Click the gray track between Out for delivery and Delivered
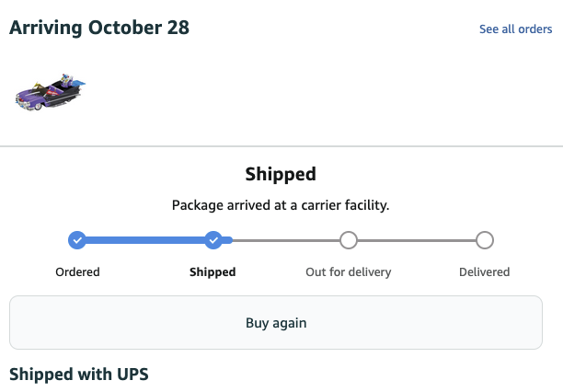563x392 pixels. [x=416, y=240]
